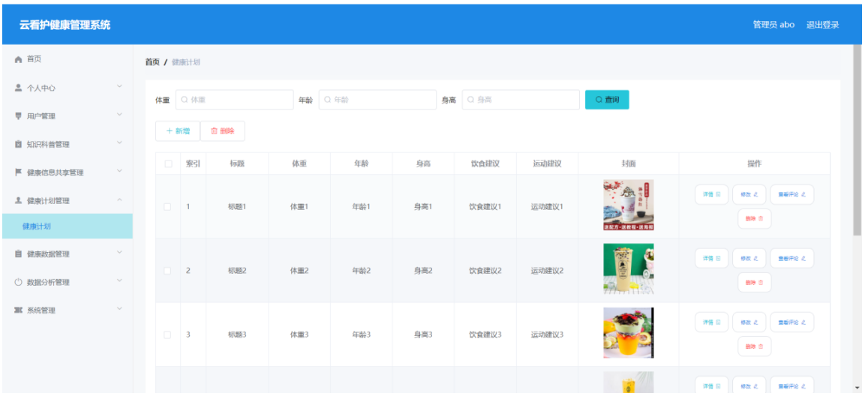Click the plus icon on 新增 button
868x399 pixels.
click(170, 131)
